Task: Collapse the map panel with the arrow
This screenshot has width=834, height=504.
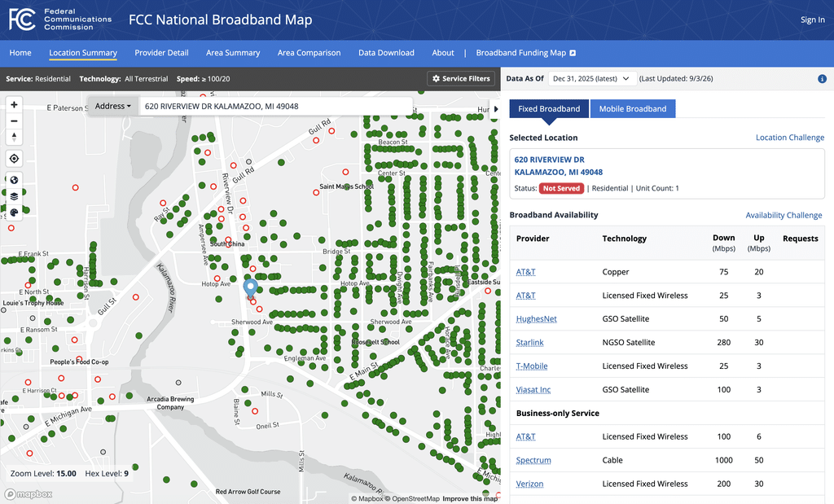Action: tap(496, 109)
